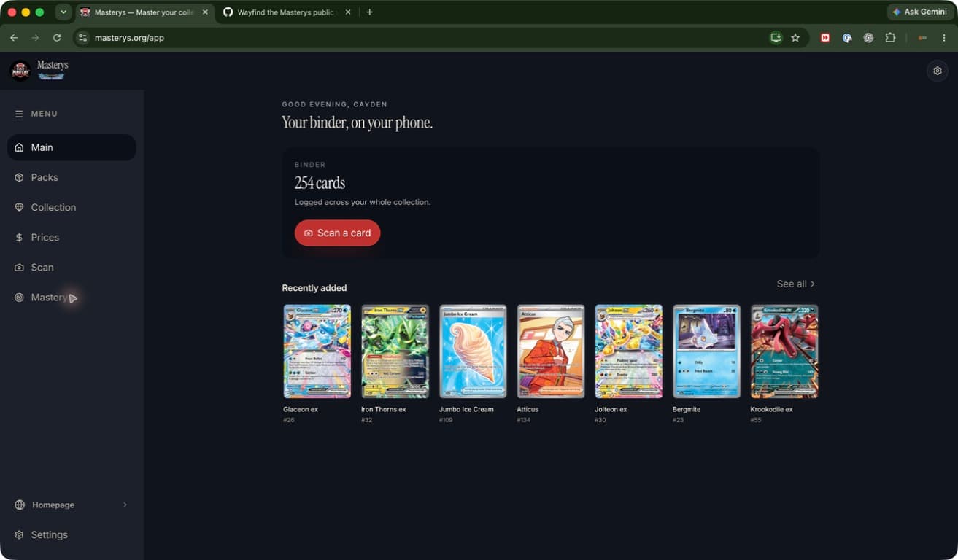Image resolution: width=958 pixels, height=560 pixels.
Task: Go to Collection in the sidebar
Action: 72,207
